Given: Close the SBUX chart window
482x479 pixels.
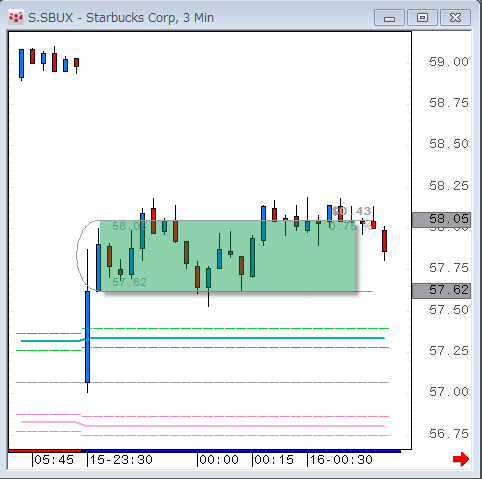Looking at the screenshot, I should [x=455, y=18].
